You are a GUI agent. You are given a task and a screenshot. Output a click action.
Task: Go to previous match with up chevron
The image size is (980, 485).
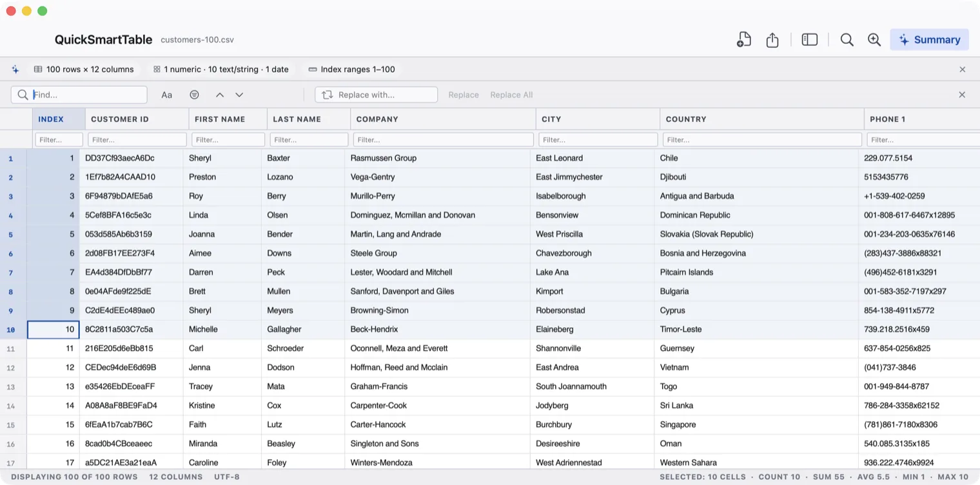tap(220, 95)
